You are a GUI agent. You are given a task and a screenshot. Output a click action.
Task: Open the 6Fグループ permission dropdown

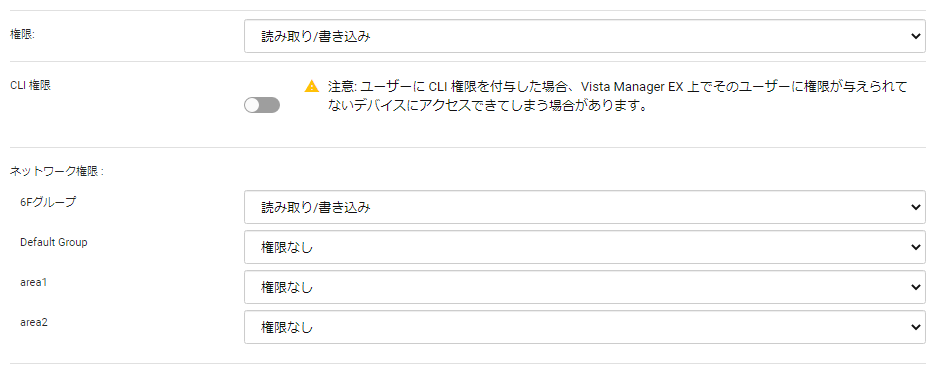click(x=584, y=207)
